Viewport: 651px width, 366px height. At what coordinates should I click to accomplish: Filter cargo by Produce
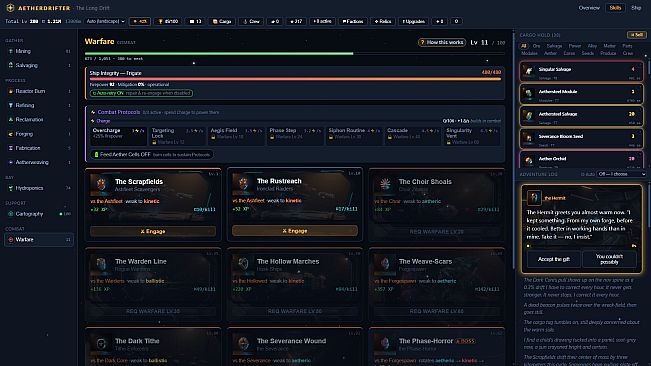tap(608, 53)
